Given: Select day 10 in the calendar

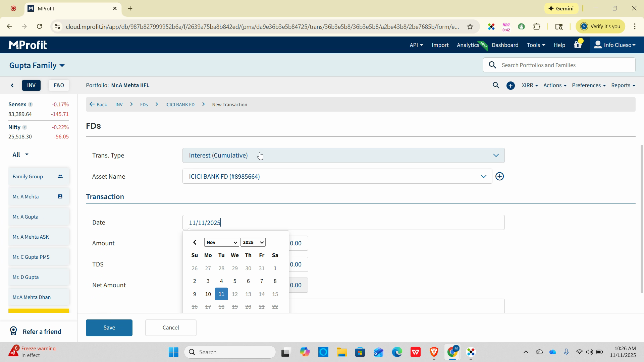Looking at the screenshot, I should pyautogui.click(x=208, y=294).
